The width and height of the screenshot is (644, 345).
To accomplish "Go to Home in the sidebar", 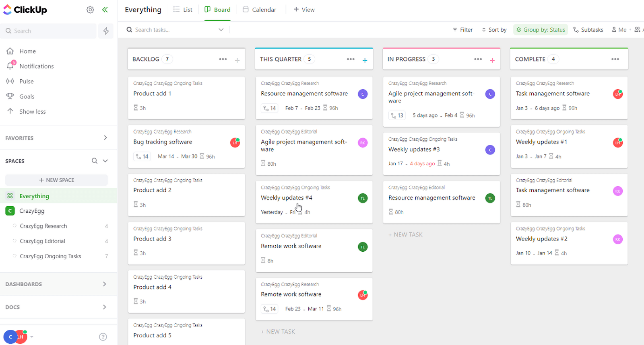I will (x=21, y=51).
